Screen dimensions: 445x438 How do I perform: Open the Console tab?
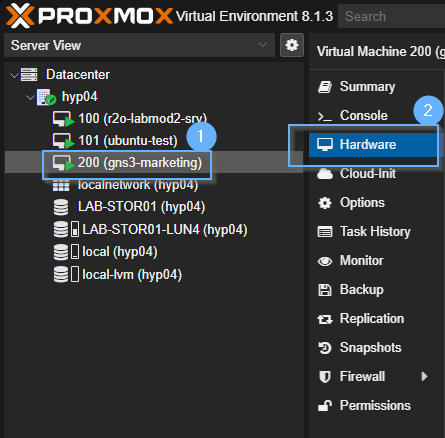coord(377,116)
